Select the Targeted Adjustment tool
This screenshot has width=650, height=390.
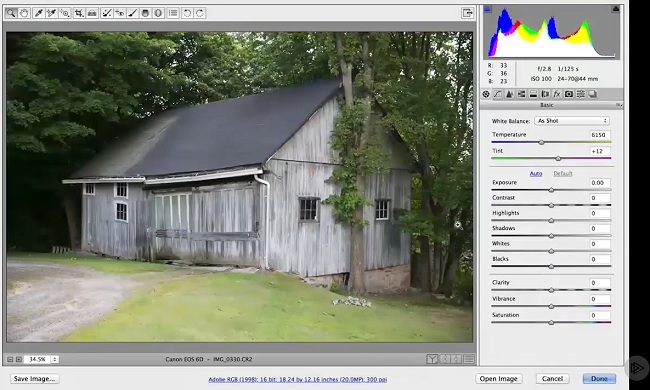65,13
